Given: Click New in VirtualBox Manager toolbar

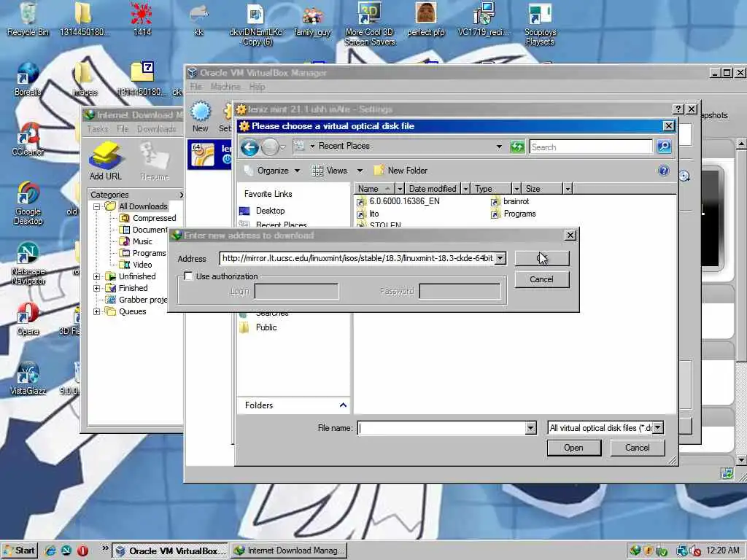Looking at the screenshot, I should [201, 117].
